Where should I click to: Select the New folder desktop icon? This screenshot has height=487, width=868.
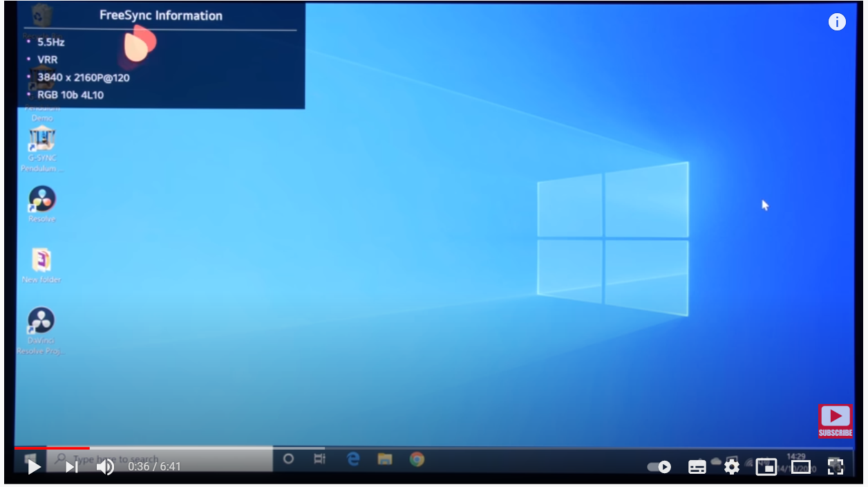[x=41, y=261]
